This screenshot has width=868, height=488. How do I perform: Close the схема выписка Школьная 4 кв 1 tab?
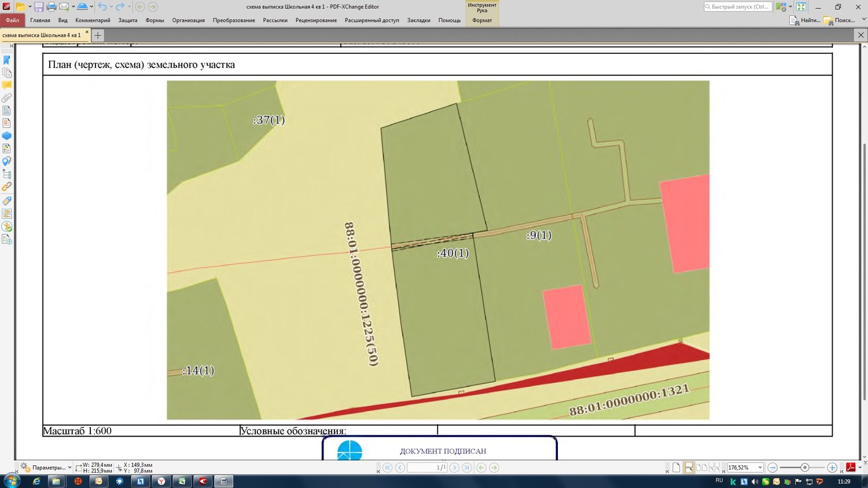(87, 32)
